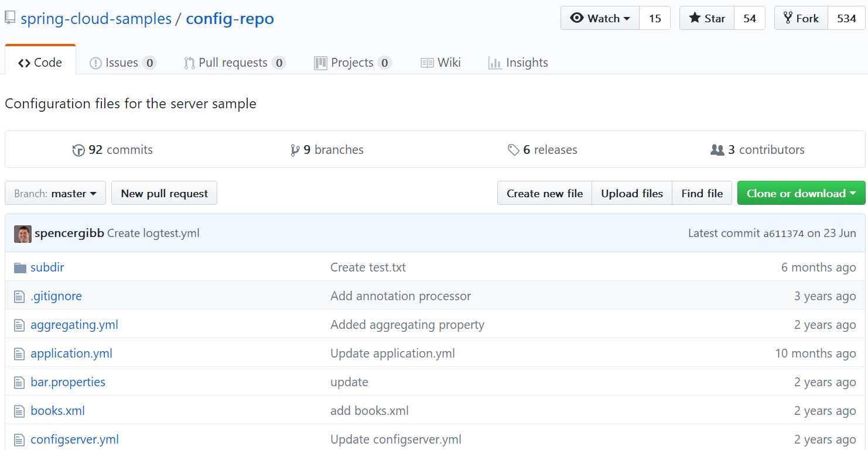Open the subdir folder
Screen dimensions: 868x450
point(47,267)
